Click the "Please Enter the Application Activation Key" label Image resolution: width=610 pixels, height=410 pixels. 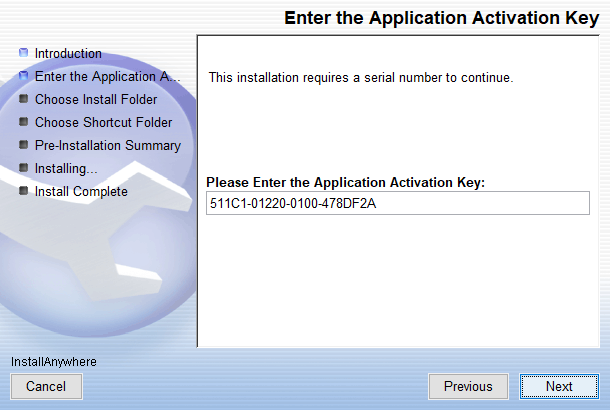[345, 183]
